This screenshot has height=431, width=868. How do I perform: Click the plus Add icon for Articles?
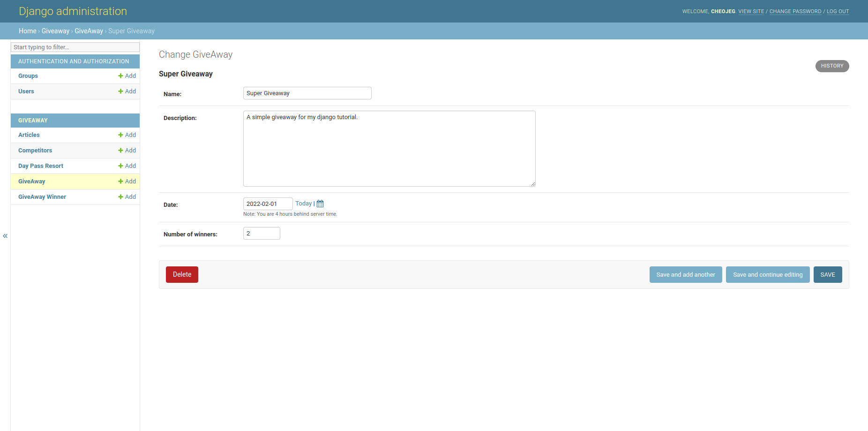(121, 135)
